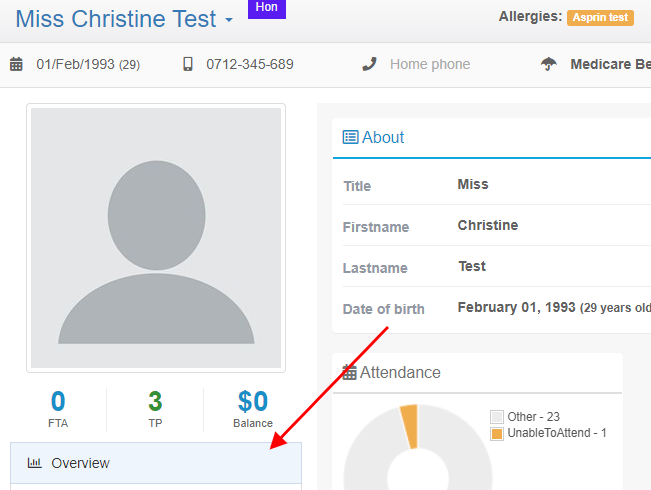Click the Title value Miss
Viewport: 651px width, 490px height.
point(473,184)
